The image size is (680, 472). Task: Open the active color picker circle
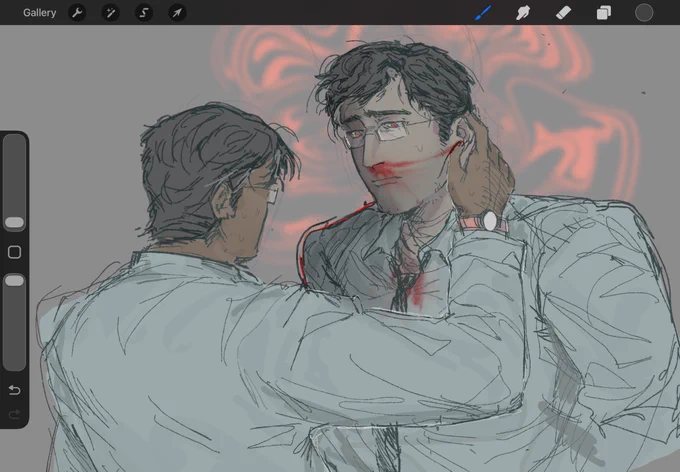click(x=644, y=13)
